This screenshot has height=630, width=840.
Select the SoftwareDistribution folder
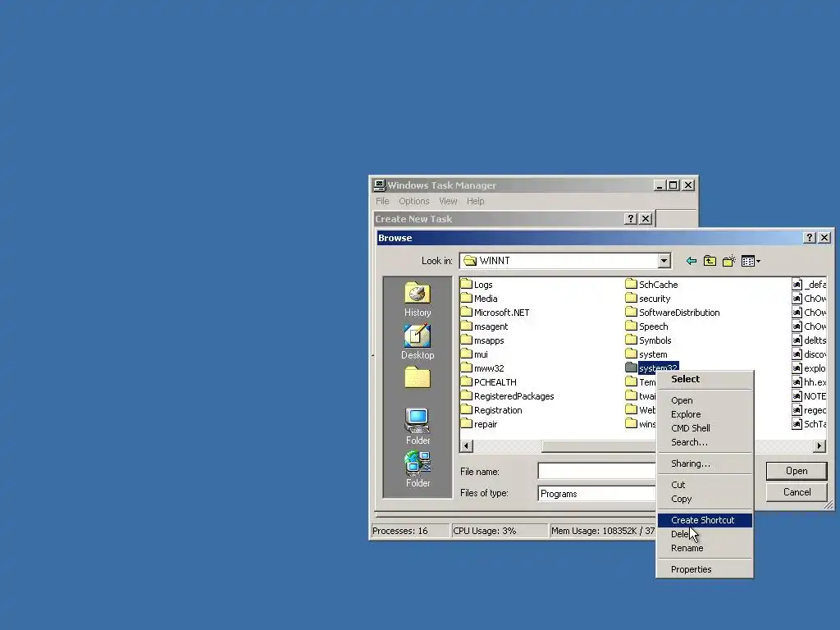pyautogui.click(x=673, y=313)
